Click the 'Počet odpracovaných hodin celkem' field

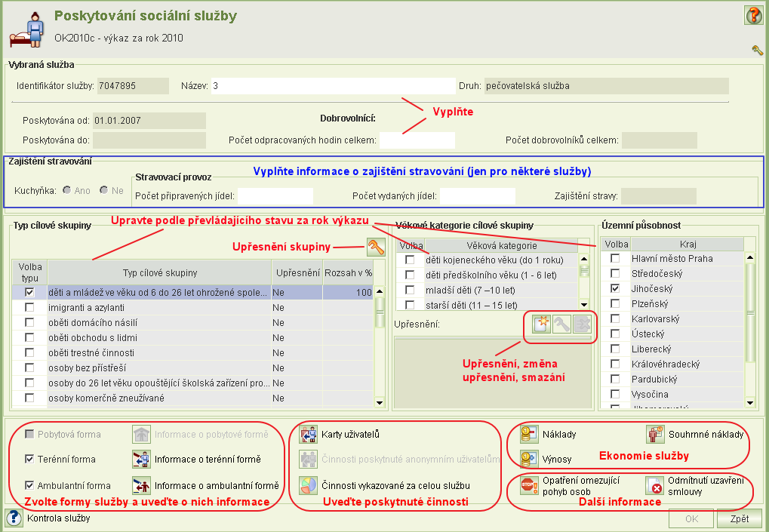point(417,140)
